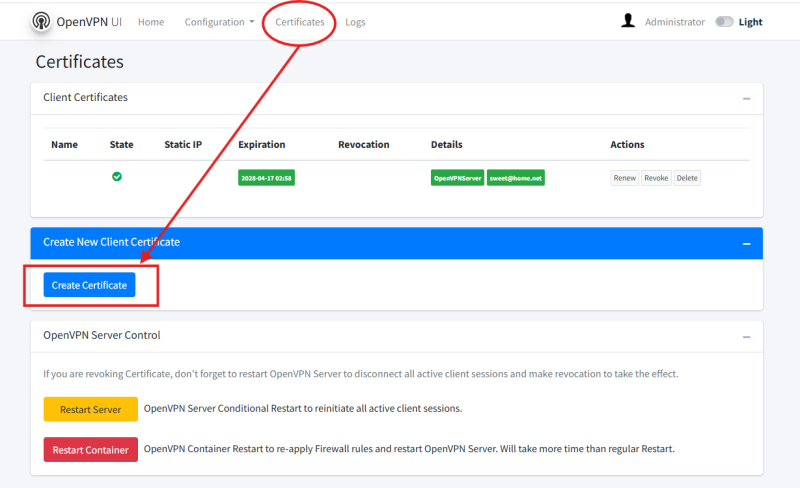Click the Revocation column header

364,144
